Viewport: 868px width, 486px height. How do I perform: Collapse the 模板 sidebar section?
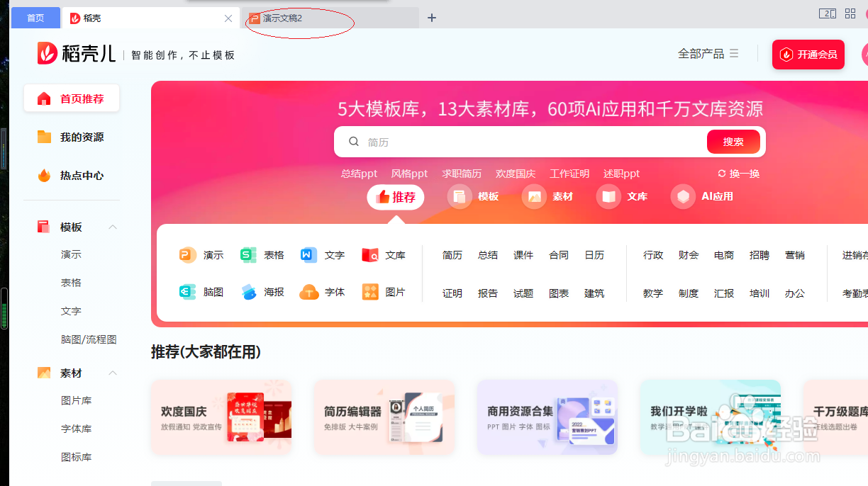pyautogui.click(x=112, y=227)
